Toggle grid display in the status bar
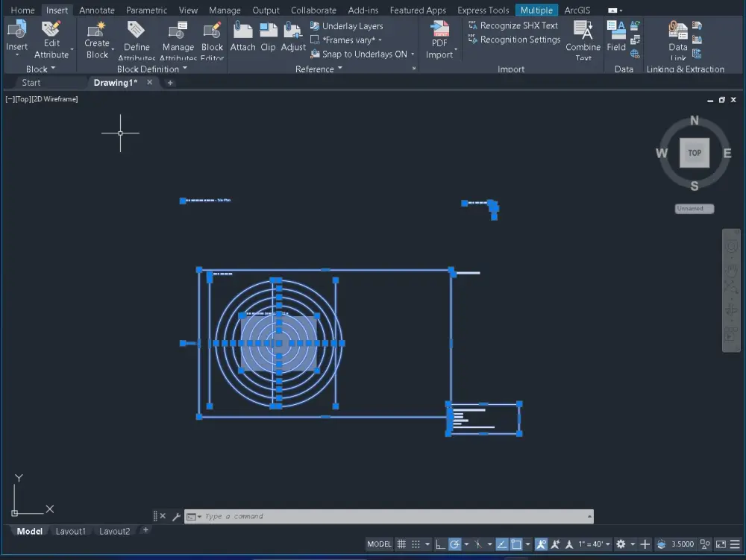 (402, 544)
